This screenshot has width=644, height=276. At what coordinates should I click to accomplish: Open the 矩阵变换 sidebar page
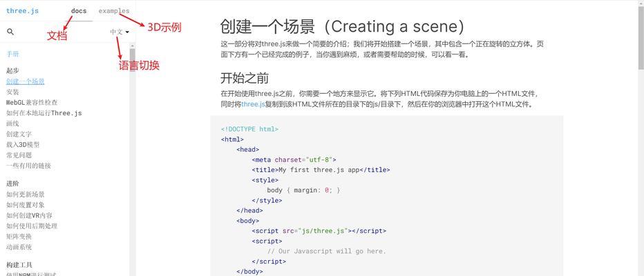pyautogui.click(x=19, y=237)
